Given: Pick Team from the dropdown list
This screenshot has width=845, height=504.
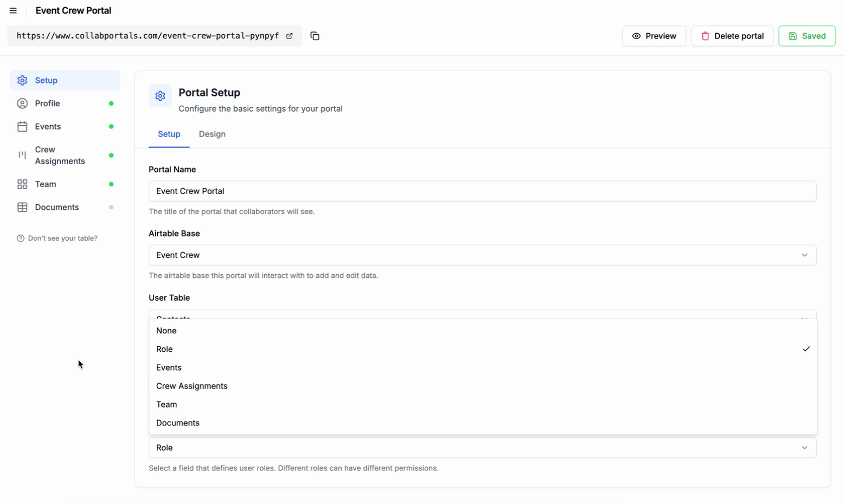Looking at the screenshot, I should [483, 404].
